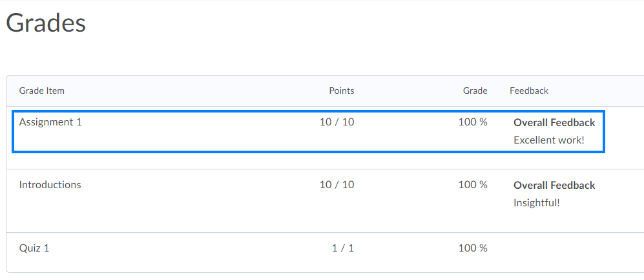Click the Grade Item column header

42,91
